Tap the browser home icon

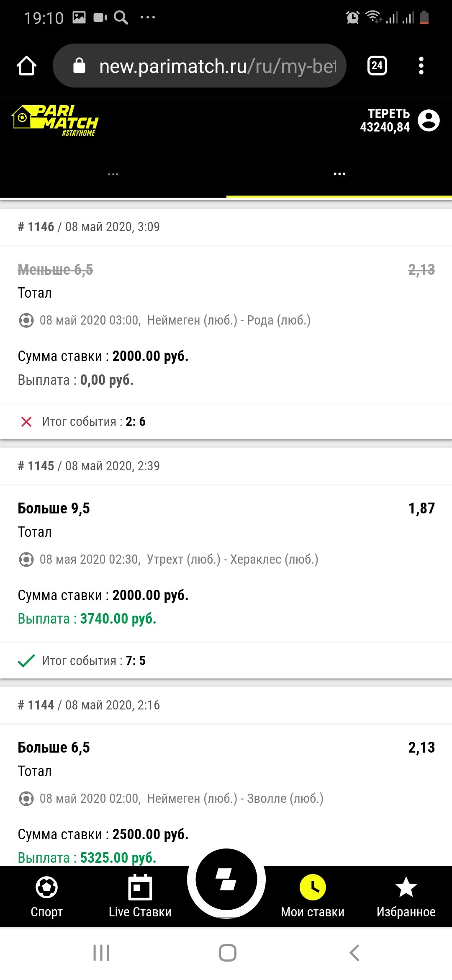[26, 66]
